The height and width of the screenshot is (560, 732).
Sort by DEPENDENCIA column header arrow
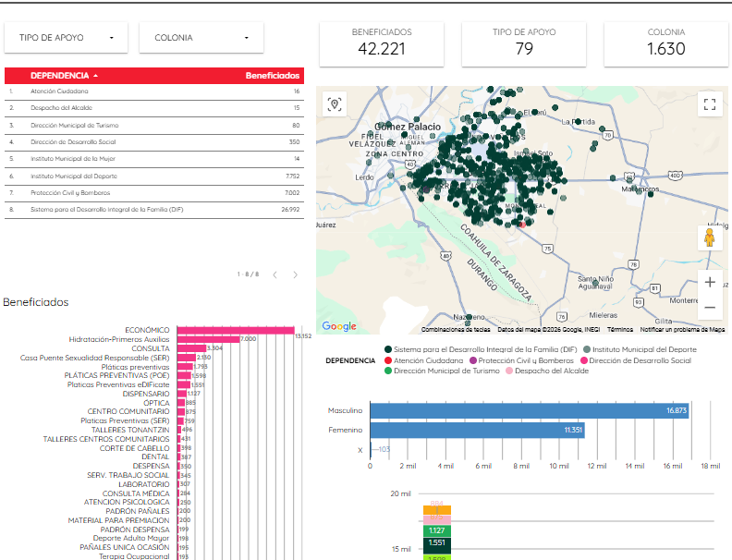(96, 76)
